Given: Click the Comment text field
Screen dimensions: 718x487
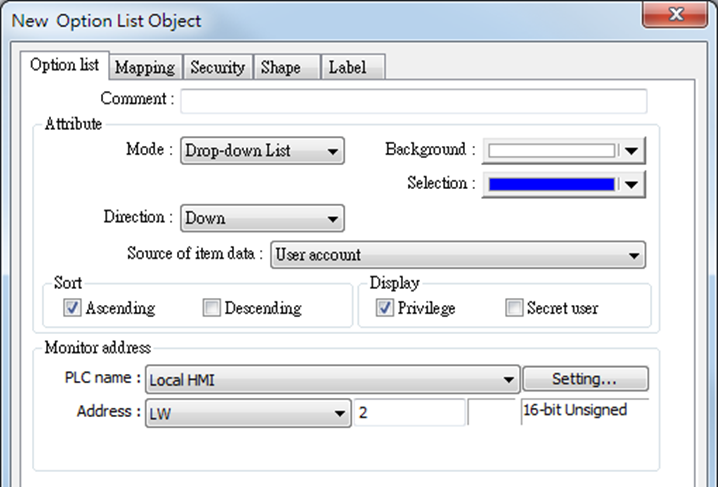Looking at the screenshot, I should pyautogui.click(x=413, y=101).
